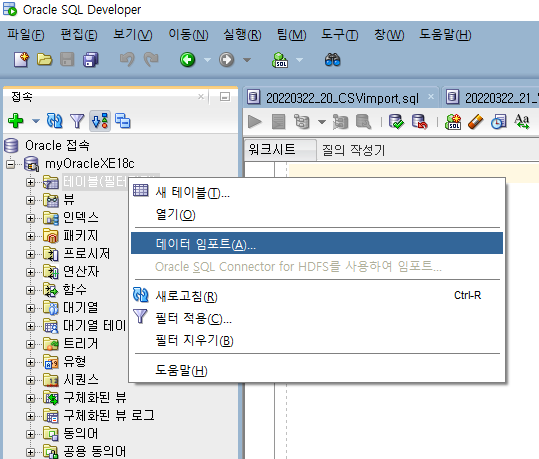Select the 유형 tree item

tap(75, 361)
